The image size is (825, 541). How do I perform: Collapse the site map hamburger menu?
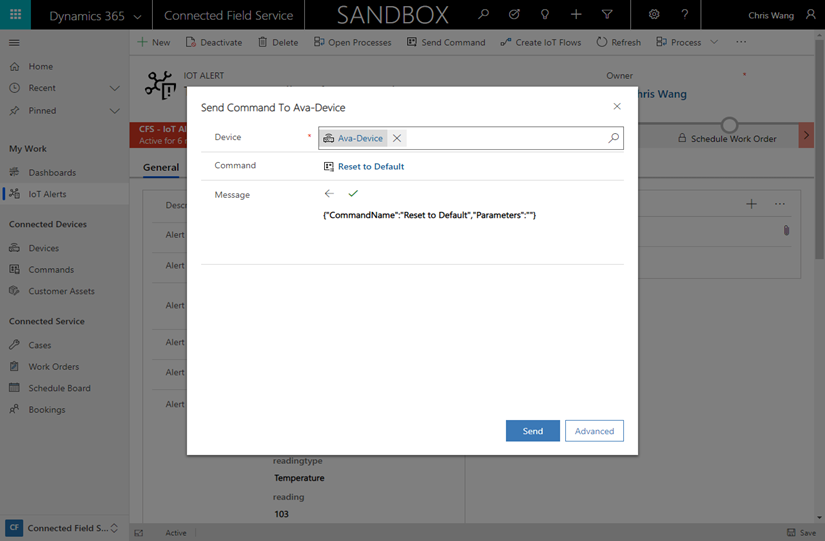coord(14,43)
